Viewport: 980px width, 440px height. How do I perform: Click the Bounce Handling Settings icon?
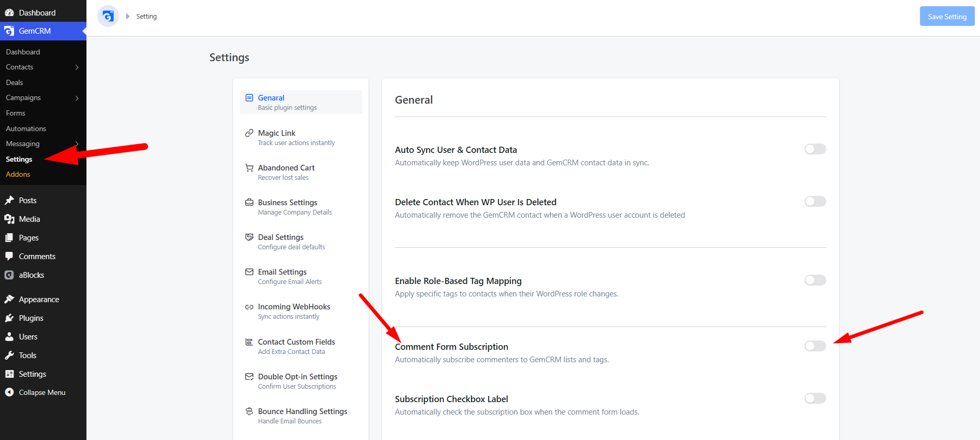[x=249, y=411]
